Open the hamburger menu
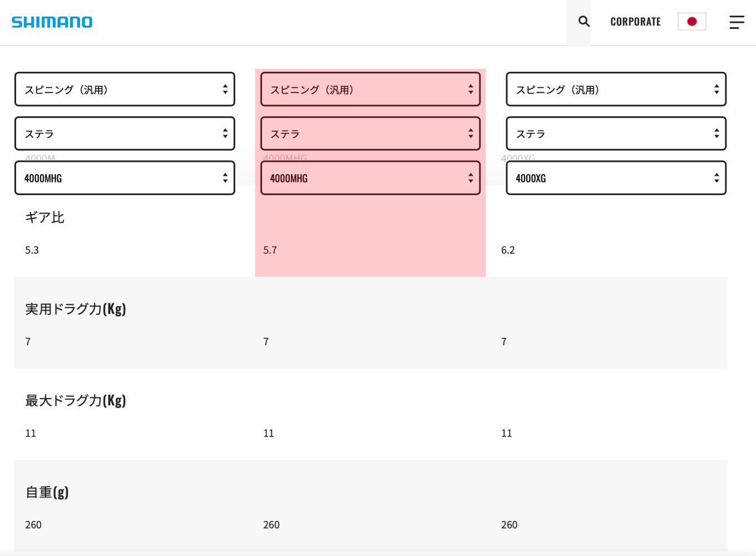Image resolution: width=756 pixels, height=556 pixels. (x=737, y=22)
